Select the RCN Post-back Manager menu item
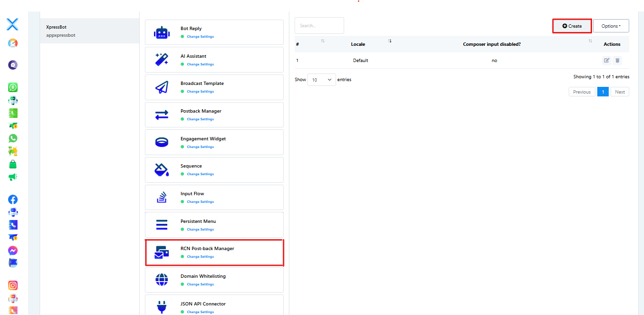Viewport: 644px width, 315px height. tap(214, 252)
